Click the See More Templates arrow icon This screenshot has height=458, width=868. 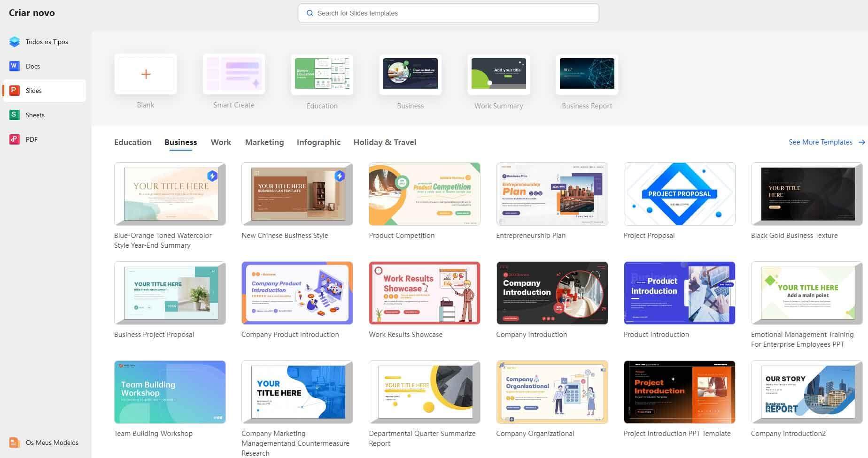tap(861, 142)
